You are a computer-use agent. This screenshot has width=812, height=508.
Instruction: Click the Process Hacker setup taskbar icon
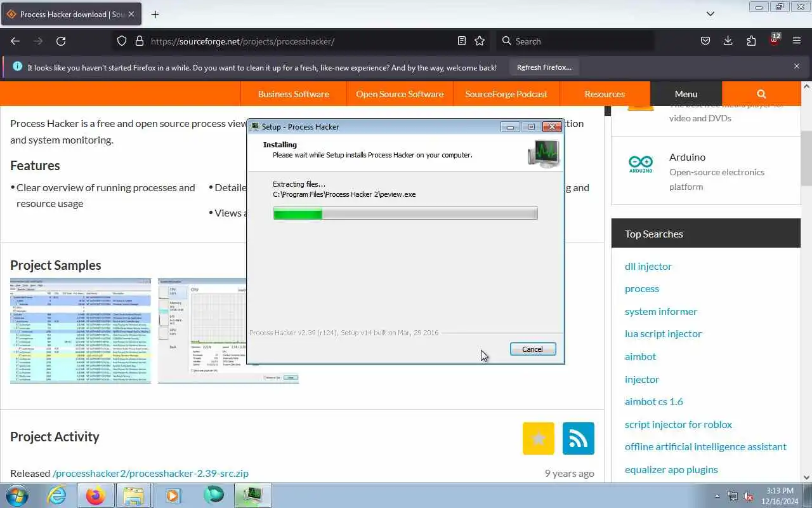point(252,495)
